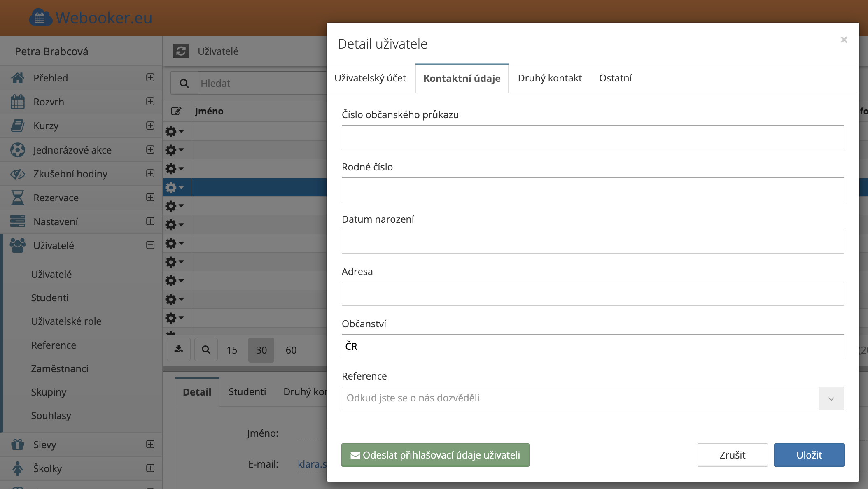
Task: Click the Zkušební hodiny eye-slash icon
Action: [17, 174]
